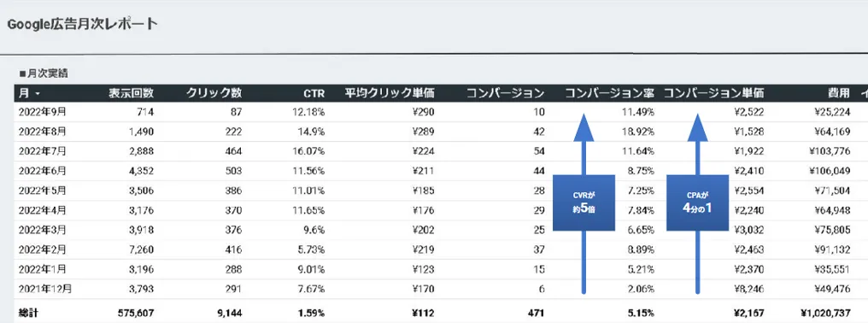The image size is (868, 323).
Task: Click average CPC value ¥123
Action: click(424, 268)
